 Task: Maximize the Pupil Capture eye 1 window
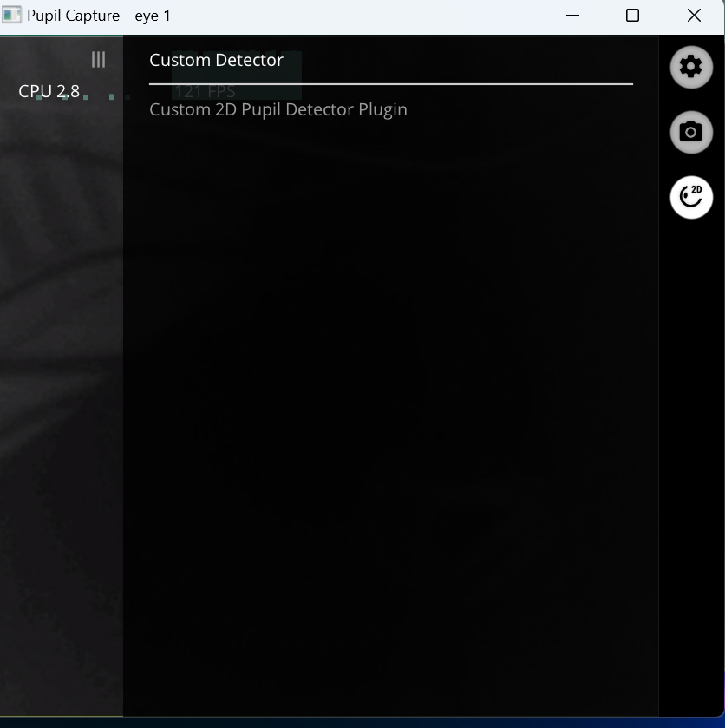pyautogui.click(x=632, y=16)
